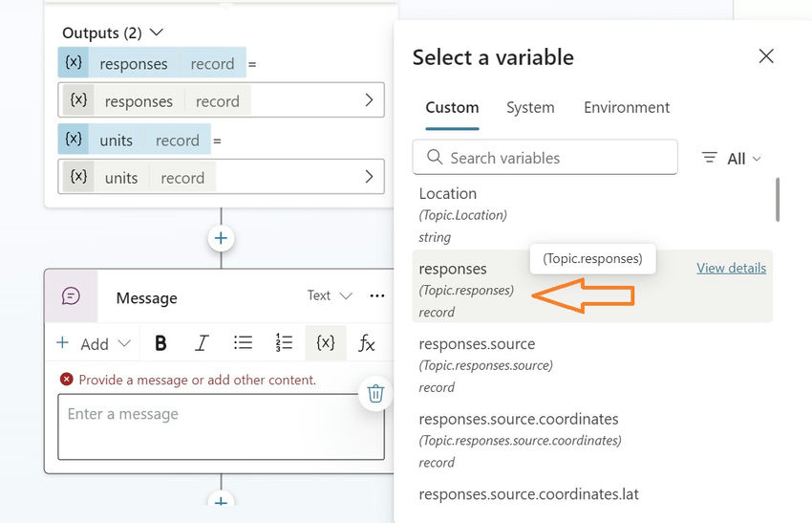
Task: Select the responses.source variable
Action: pyautogui.click(x=477, y=344)
